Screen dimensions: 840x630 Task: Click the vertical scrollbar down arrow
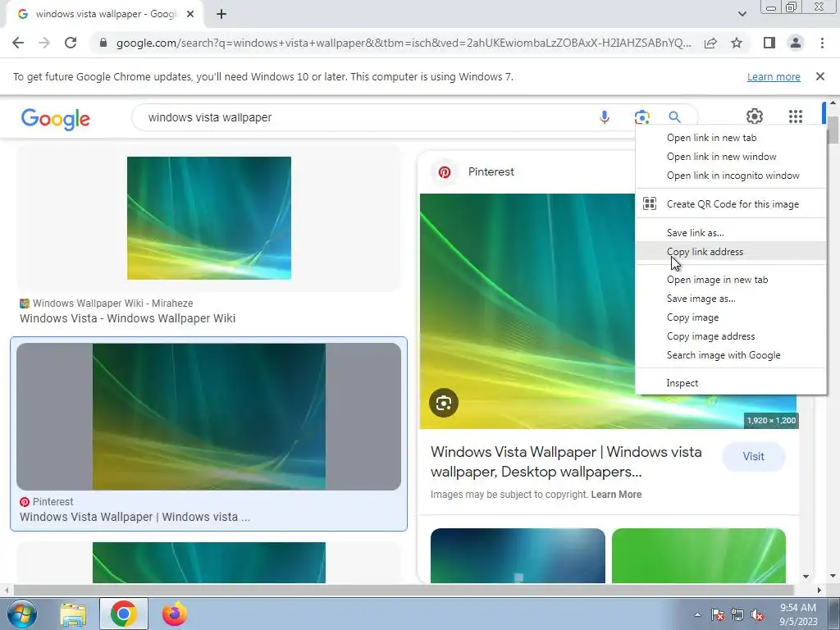833,577
